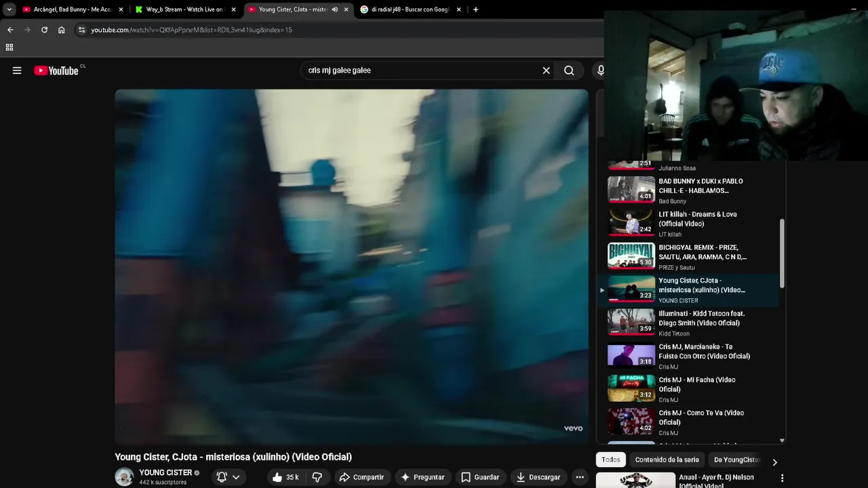Viewport: 868px width, 488px height.
Task: Select the Todos filter chip
Action: (611, 460)
